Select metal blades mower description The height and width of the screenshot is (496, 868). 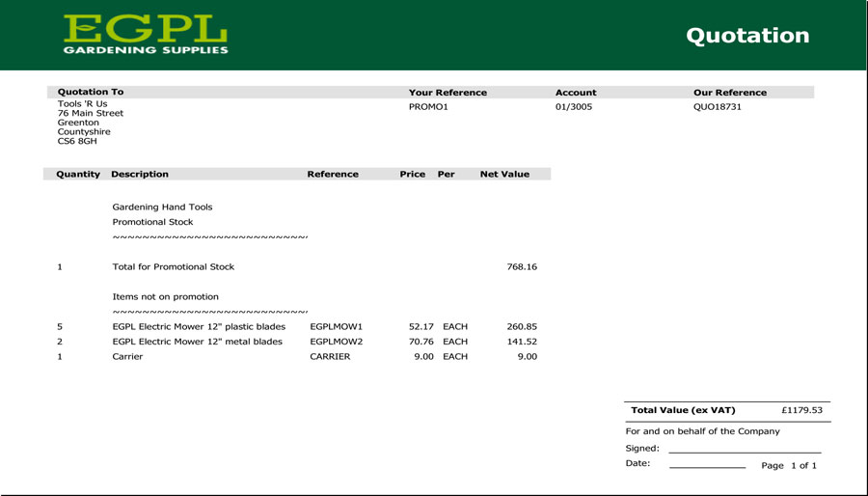point(197,342)
